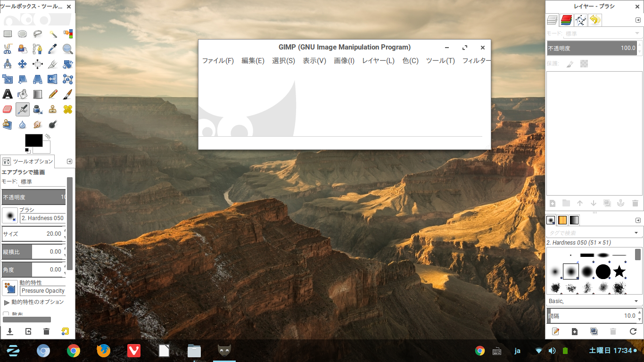Select the Fuzzy Select magic wand tool
This screenshot has width=644, height=362.
point(53,34)
